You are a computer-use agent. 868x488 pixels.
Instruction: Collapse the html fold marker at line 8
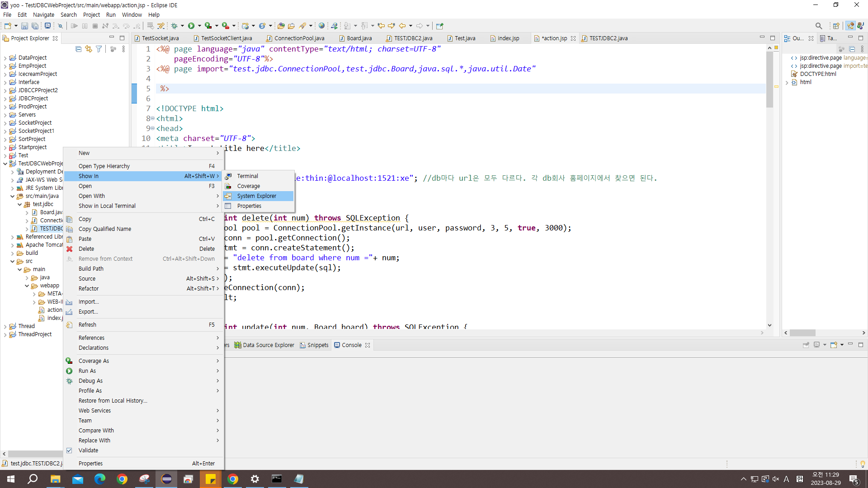click(x=152, y=118)
